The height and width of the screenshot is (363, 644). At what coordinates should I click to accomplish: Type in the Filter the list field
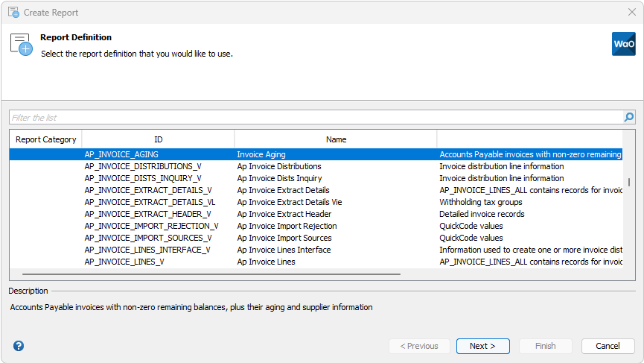313,118
